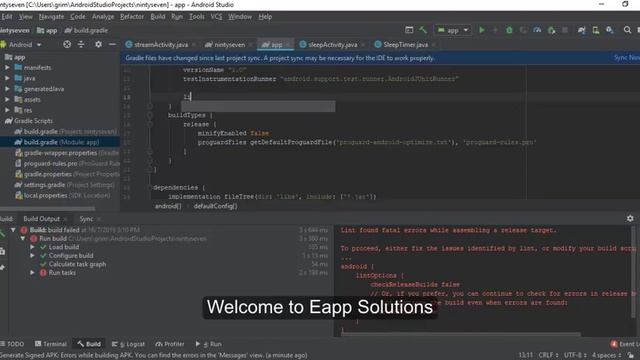Select settings.gradle file
640x360 pixels.
64,185
